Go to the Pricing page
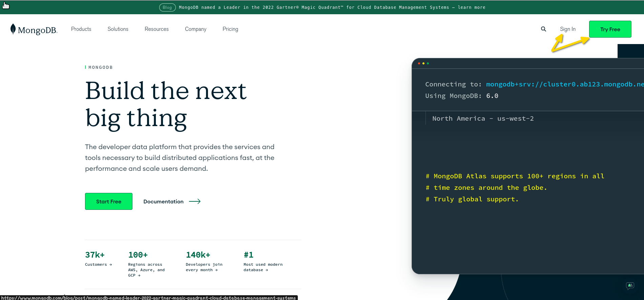This screenshot has height=300, width=644. coord(230,29)
